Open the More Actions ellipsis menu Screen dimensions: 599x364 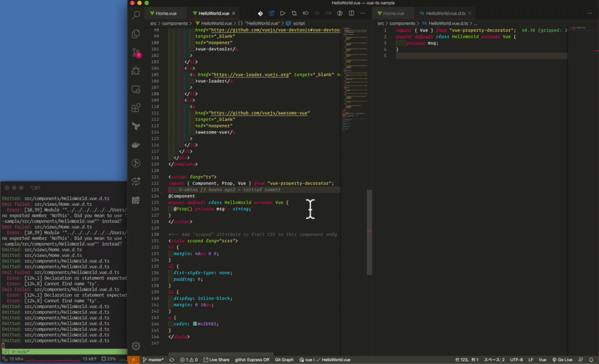coord(363,13)
